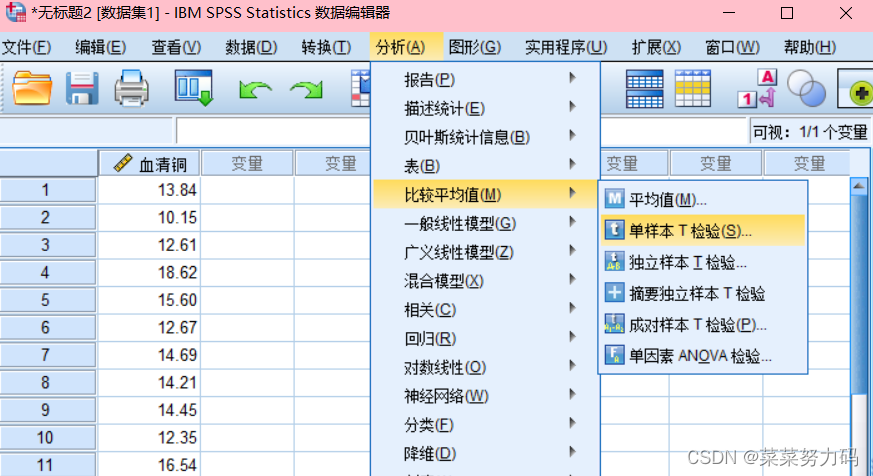Viewport: 873px width, 476px height.
Task: Click the SPSS application icon in title bar
Action: (15, 12)
